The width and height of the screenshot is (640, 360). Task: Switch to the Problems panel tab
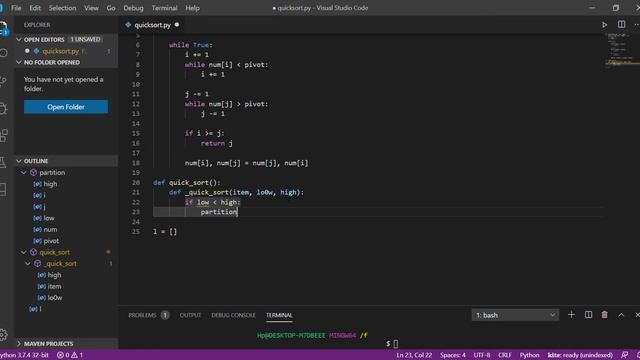tap(149, 315)
